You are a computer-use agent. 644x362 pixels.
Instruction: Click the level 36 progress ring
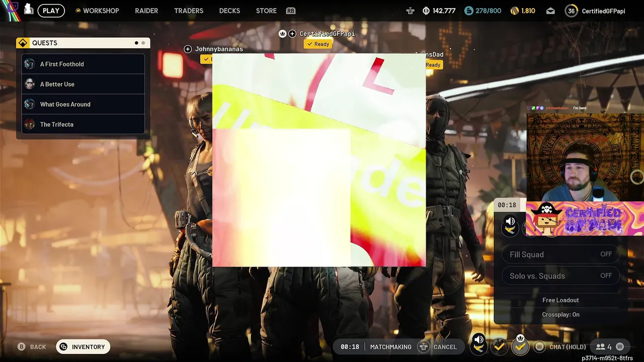coord(571,11)
